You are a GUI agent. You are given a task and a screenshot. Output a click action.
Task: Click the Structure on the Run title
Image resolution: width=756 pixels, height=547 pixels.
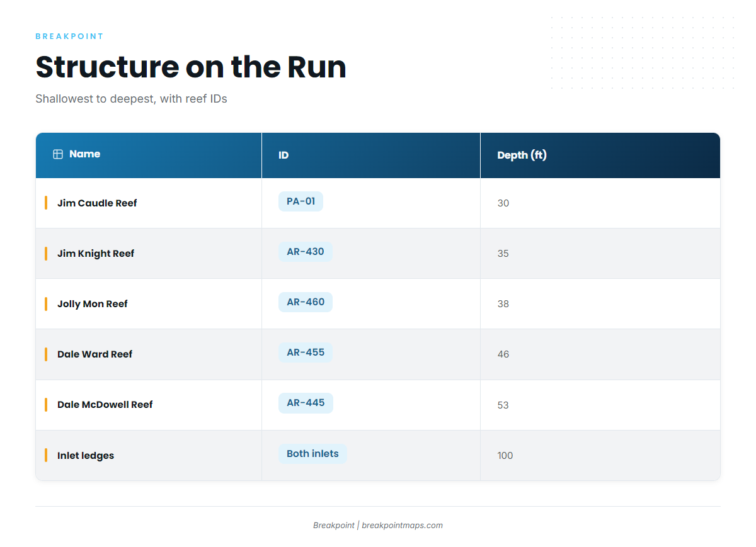(x=191, y=67)
